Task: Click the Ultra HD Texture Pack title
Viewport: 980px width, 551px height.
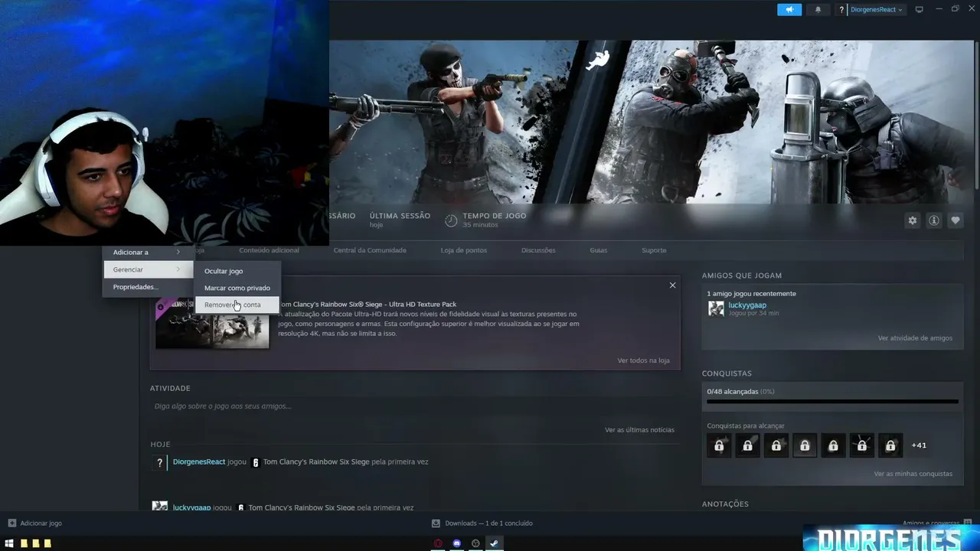Action: pos(367,305)
